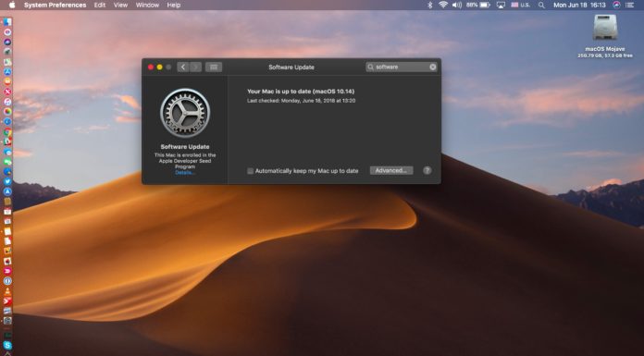
Task: Click the search field containing 'software'
Action: pyautogui.click(x=402, y=67)
